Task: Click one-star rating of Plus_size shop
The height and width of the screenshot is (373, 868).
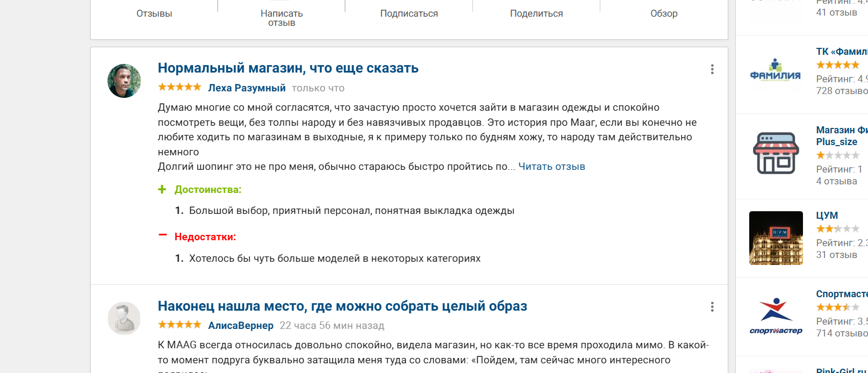Action: 837,155
